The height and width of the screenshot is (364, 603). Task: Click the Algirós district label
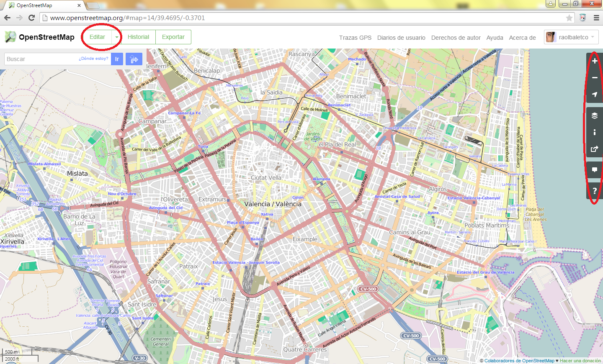438,189
